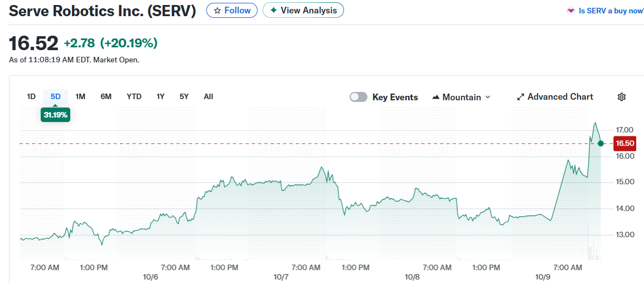
Task: Show All time price history
Action: pos(208,96)
